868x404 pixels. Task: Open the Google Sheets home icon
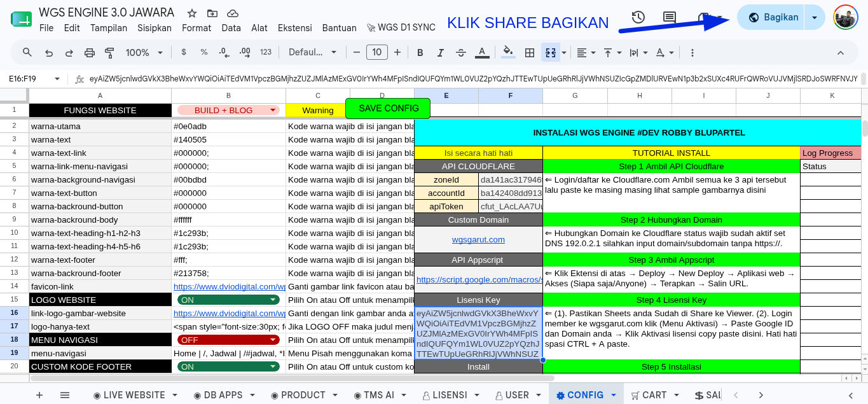[21, 19]
